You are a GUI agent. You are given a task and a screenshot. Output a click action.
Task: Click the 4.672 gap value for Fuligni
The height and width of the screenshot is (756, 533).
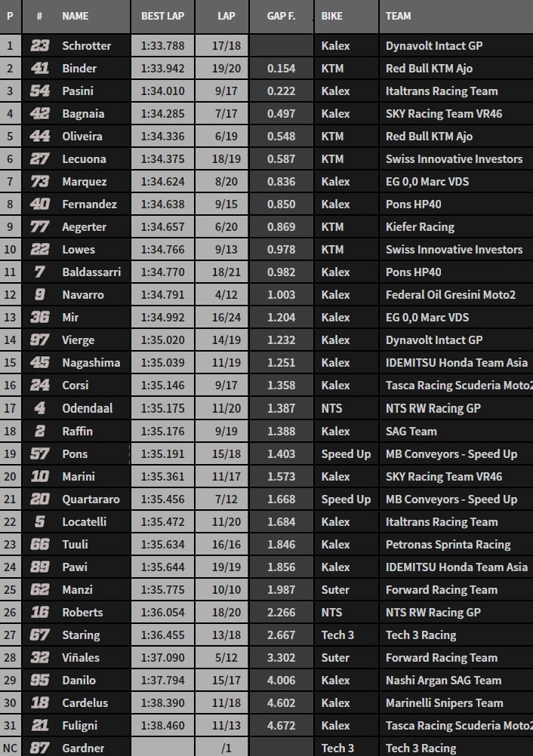[281, 725]
